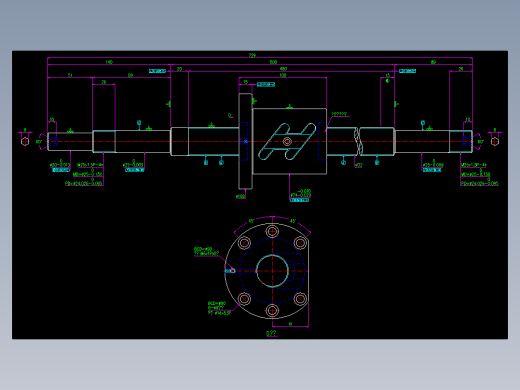The height and width of the screenshot is (390, 520).
Task: Click the lower-left flange bolt hole
Action: (244, 299)
